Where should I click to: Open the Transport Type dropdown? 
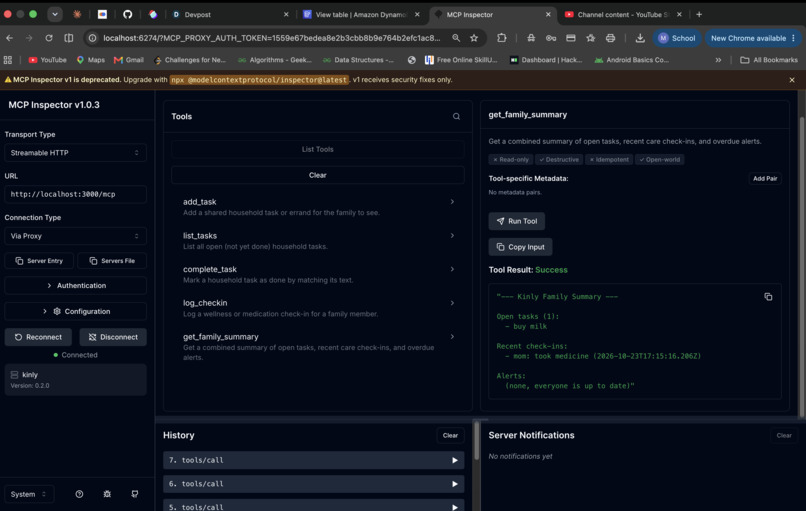click(x=75, y=153)
